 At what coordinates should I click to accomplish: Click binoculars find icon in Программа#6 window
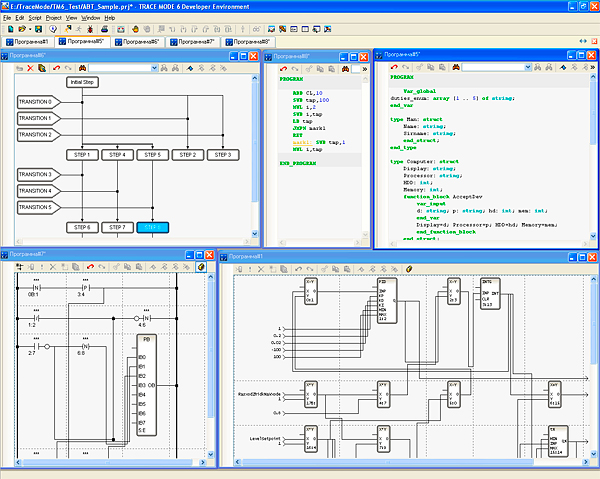(x=82, y=68)
